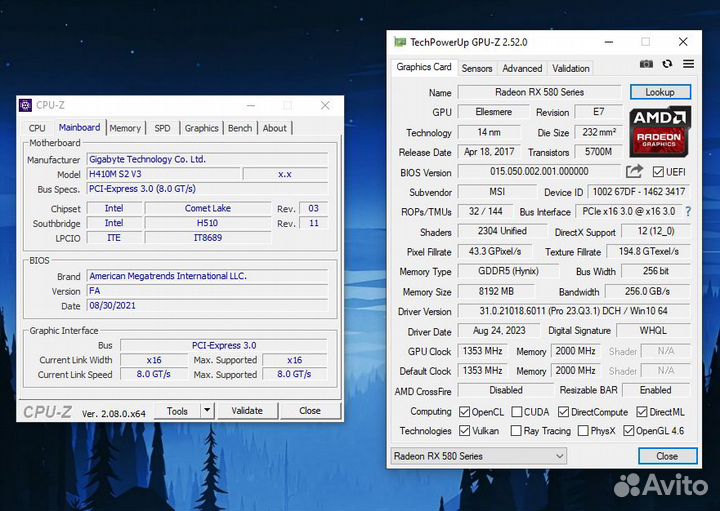This screenshot has height=511, width=720.
Task: Click PCI-Express 3.0 (8.0 GT/s) bus specs text
Action: click(142, 189)
